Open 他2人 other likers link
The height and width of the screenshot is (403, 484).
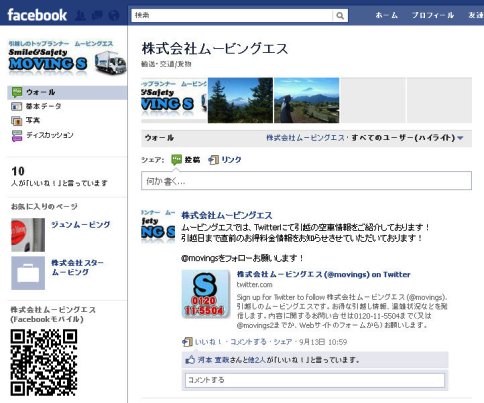click(x=258, y=360)
